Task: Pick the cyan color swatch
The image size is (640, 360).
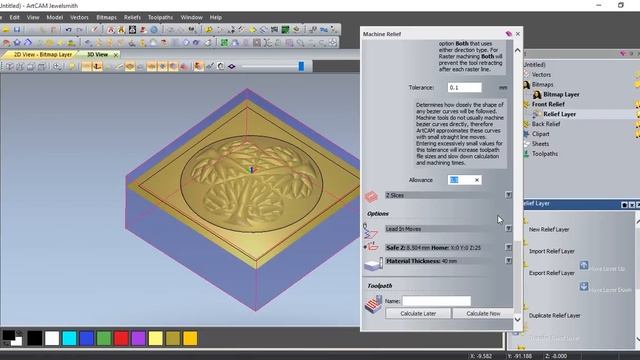Action: [69, 338]
